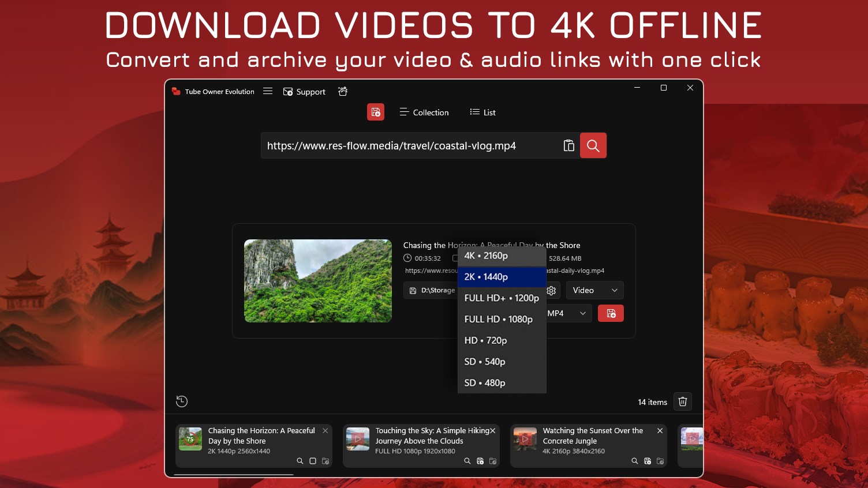868x488 pixels.
Task: Select FULL HD+ • 1200p resolution
Action: coord(502,298)
